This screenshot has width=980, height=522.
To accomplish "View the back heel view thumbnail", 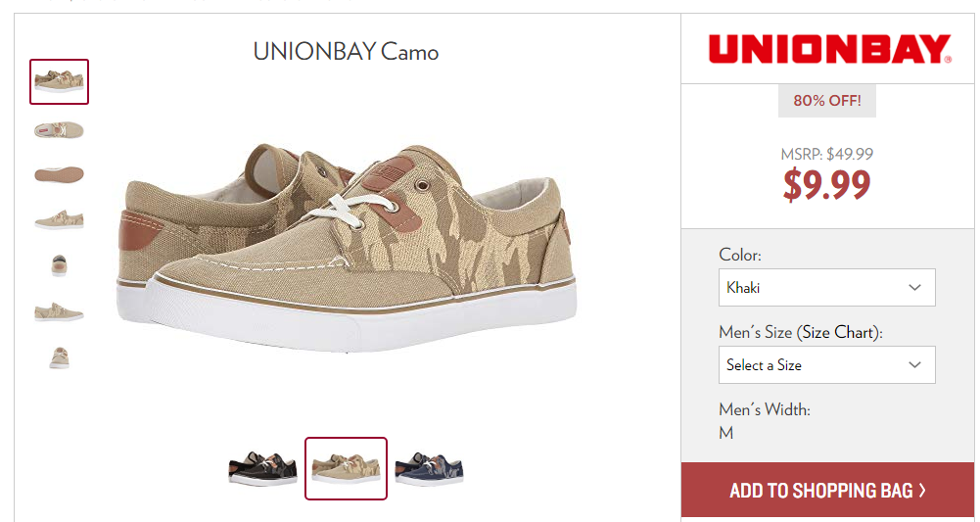I will click(x=59, y=265).
